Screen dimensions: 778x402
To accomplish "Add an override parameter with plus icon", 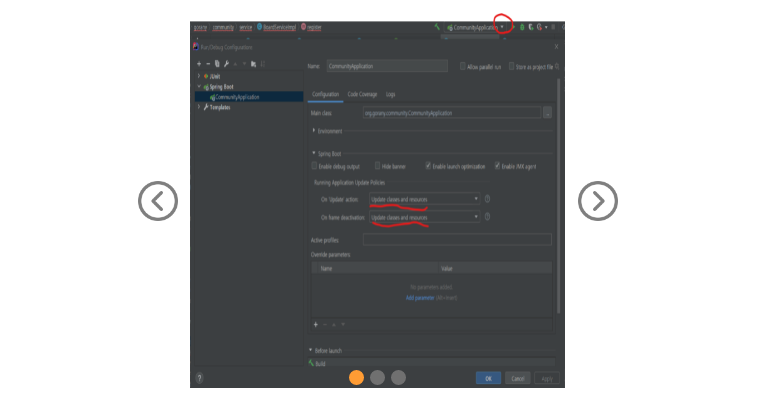I will [x=316, y=325].
